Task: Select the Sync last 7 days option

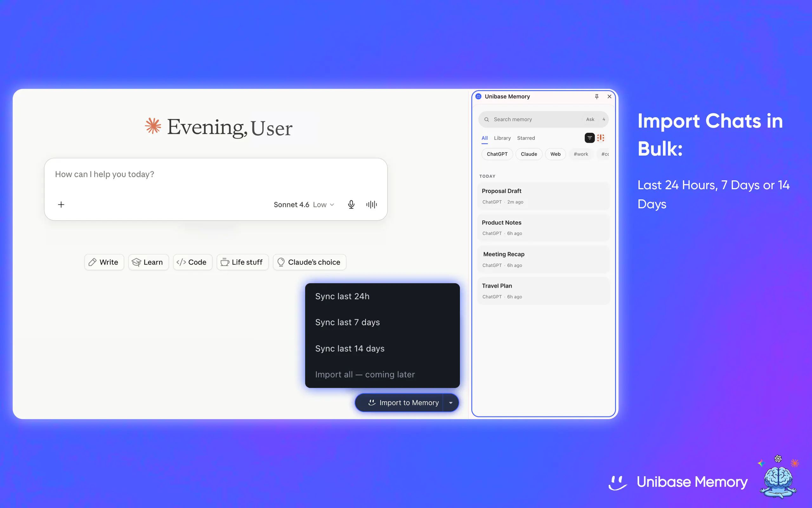Action: coord(382,322)
